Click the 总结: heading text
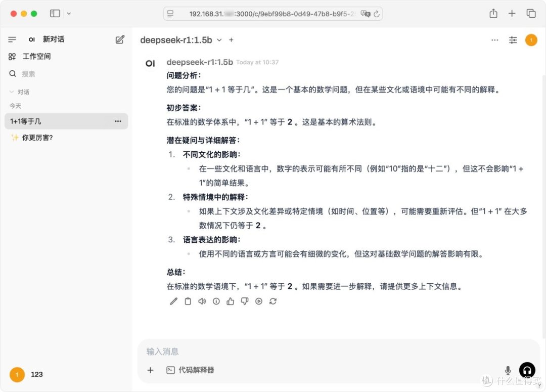The width and height of the screenshot is (546, 392). click(176, 272)
